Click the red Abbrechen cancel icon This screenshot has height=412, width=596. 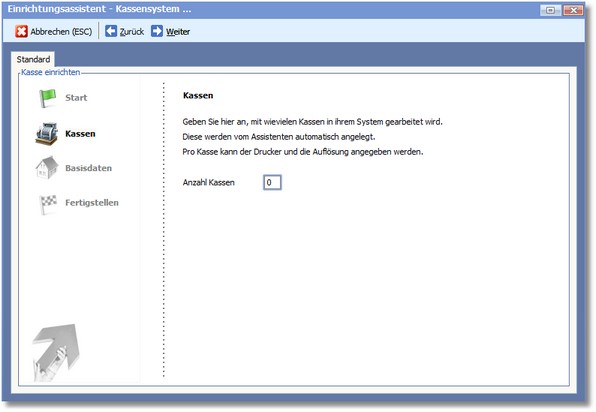click(21, 32)
